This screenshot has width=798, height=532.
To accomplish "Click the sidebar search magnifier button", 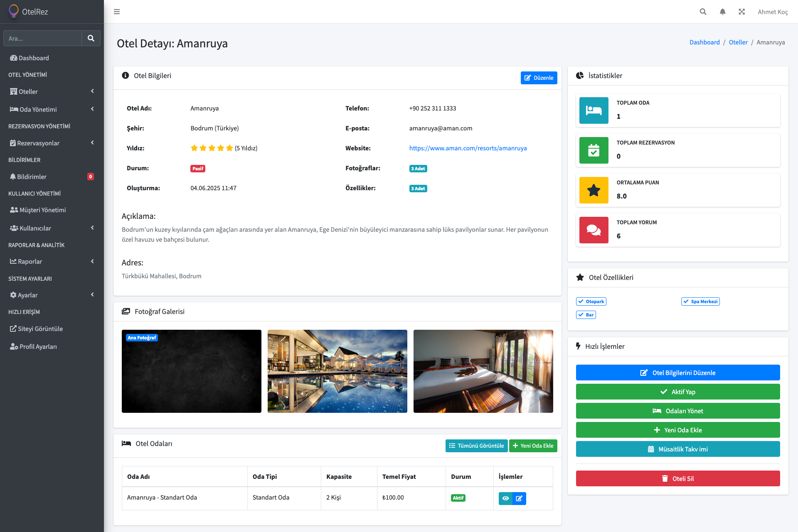I will tap(91, 38).
